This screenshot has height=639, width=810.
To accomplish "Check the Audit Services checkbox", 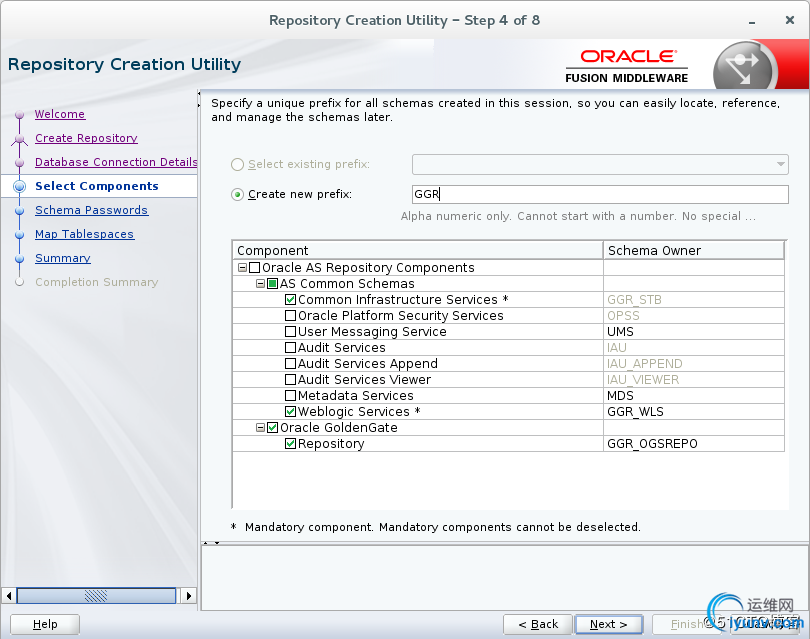I will [291, 348].
